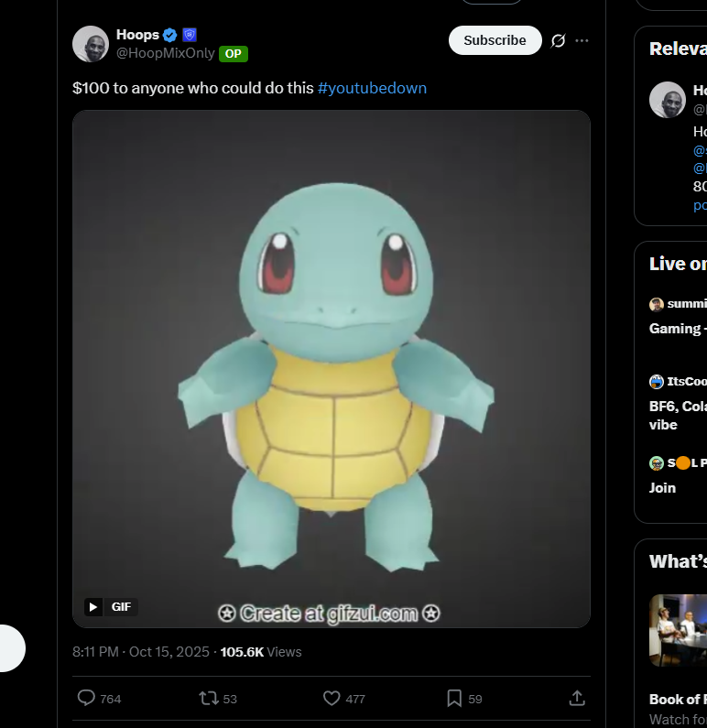
Task: Repost the tweet via retweet icon
Action: (x=209, y=699)
